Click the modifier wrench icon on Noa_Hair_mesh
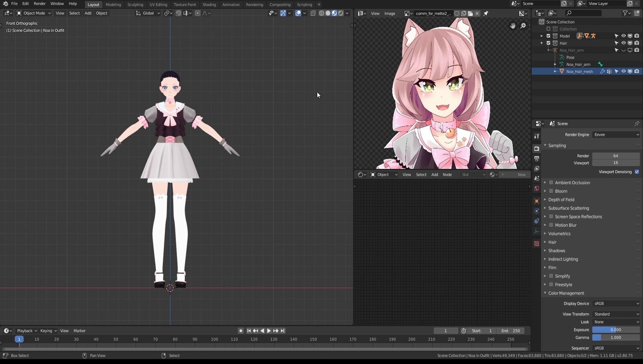This screenshot has height=364, width=643. [x=602, y=71]
